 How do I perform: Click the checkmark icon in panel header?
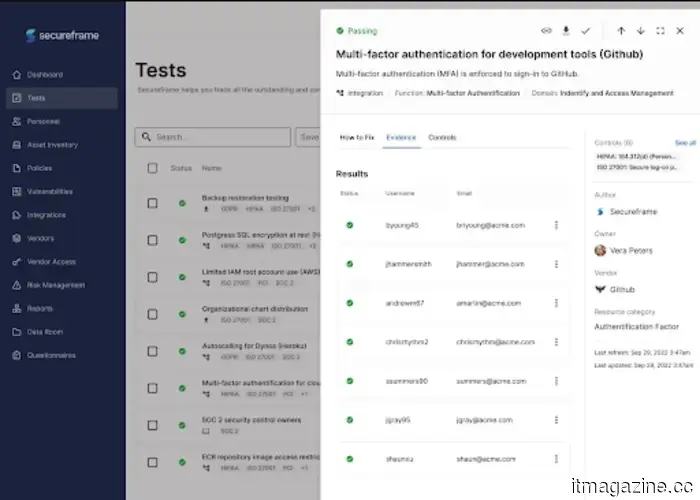tap(586, 31)
